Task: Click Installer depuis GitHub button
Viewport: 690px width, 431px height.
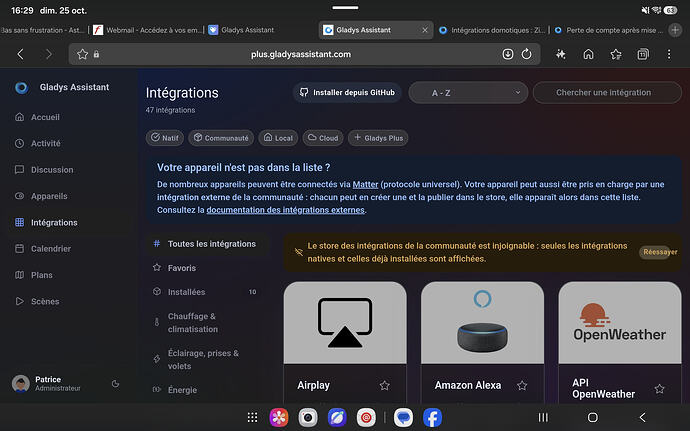Action: pos(347,92)
